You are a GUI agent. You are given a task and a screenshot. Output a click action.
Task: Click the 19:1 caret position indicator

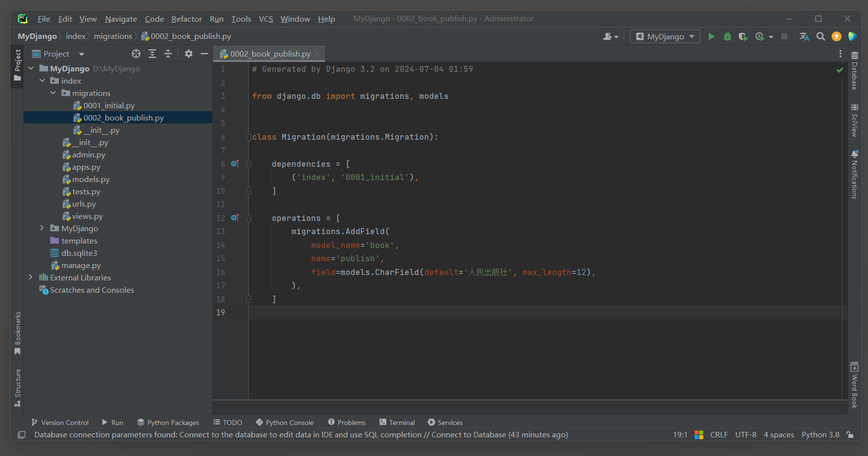(680, 435)
